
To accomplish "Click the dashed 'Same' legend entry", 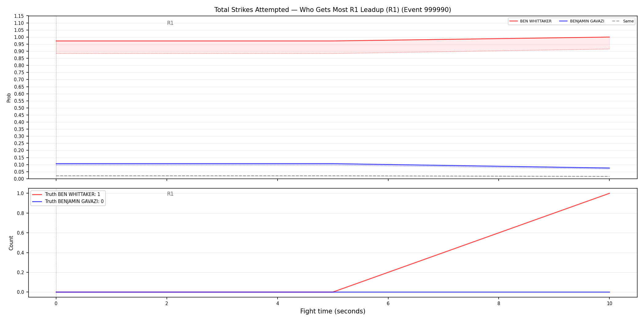I will tap(623, 21).
